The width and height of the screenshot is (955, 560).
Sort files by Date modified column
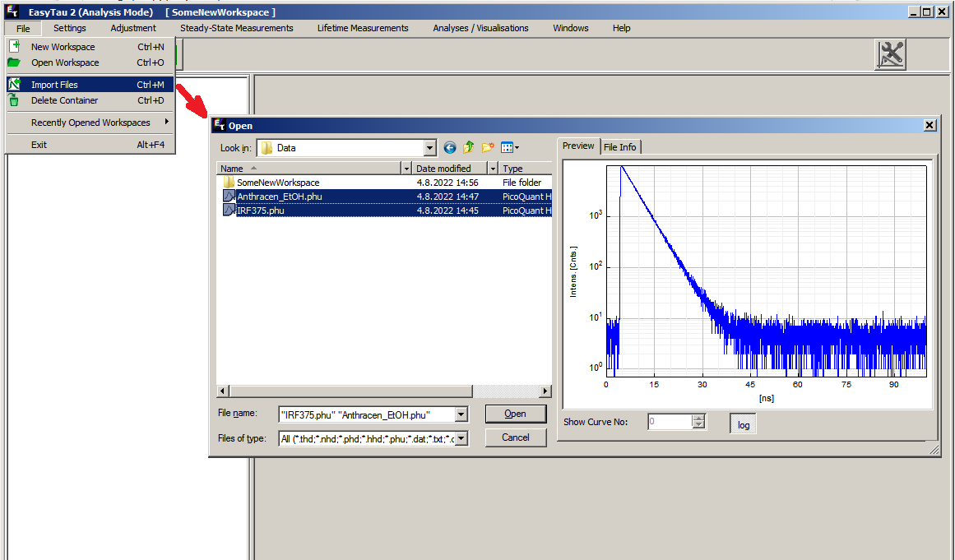443,169
